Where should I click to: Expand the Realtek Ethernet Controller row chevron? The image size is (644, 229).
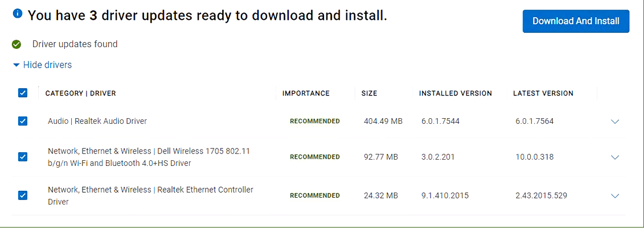[615, 196]
